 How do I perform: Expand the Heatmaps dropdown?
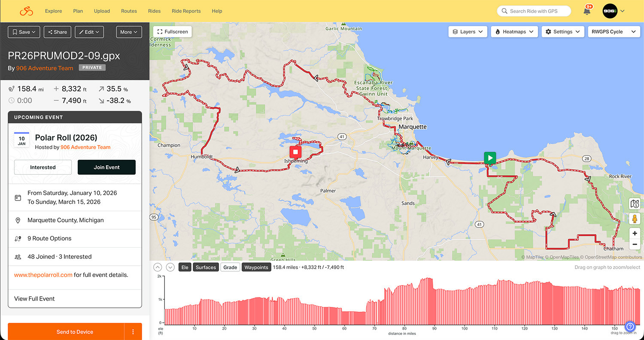[x=514, y=32]
